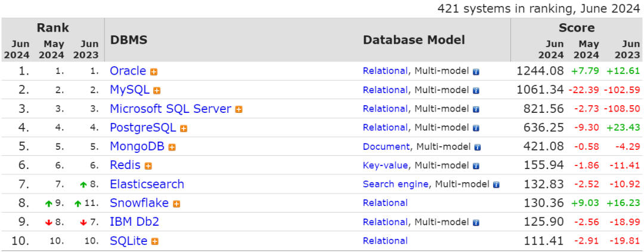This screenshot has width=644, height=252.
Task: Click the Relational link in Snowflake row
Action: click(385, 203)
